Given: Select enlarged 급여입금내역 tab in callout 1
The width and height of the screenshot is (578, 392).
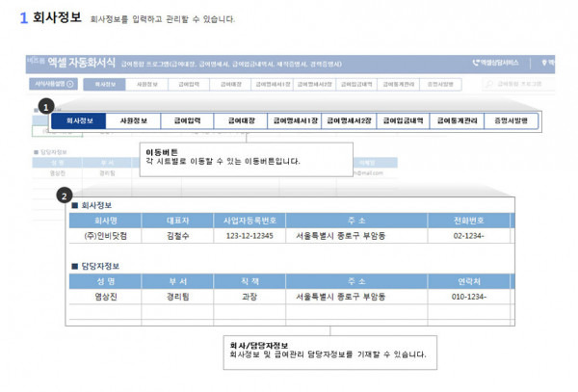Looking at the screenshot, I should pyautogui.click(x=403, y=120).
